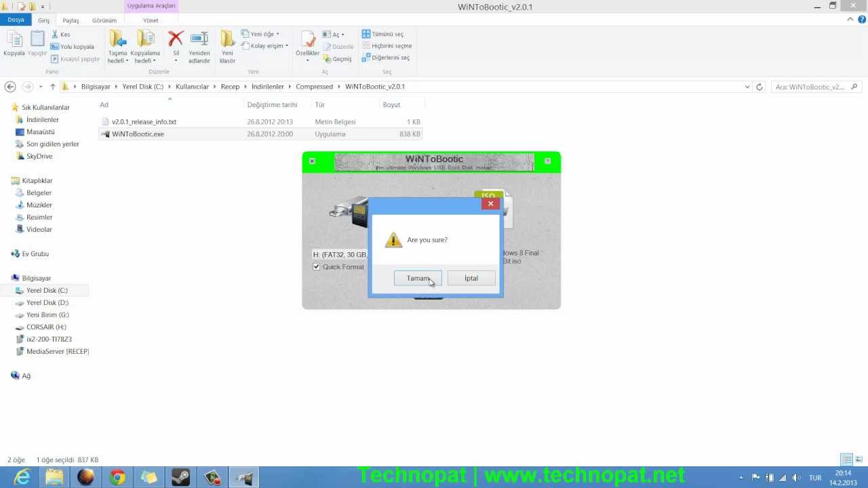Open the Aç dropdown in ribbon
The image size is (868, 488).
tap(334, 35)
